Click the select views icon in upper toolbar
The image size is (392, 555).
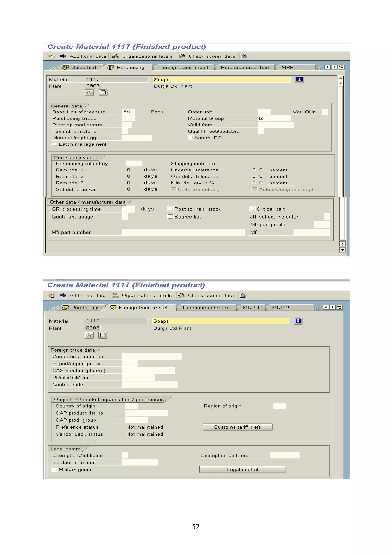click(52, 56)
